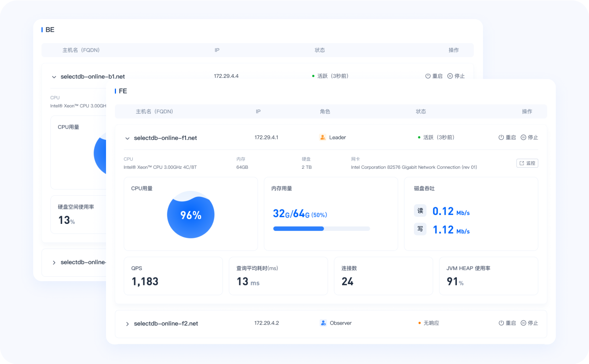Click the 96% CPU usage gauge
589x364 pixels.
coord(191,215)
